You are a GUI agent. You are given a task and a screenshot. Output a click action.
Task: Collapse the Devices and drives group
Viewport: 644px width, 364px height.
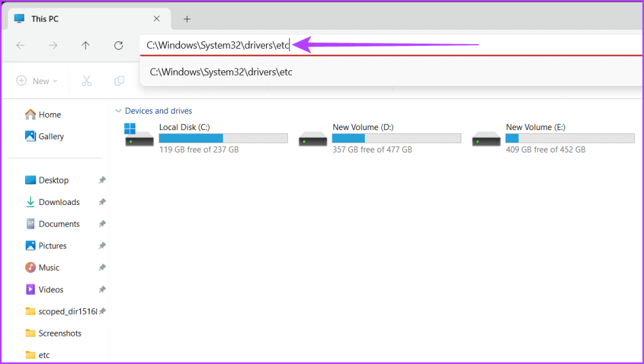point(119,111)
